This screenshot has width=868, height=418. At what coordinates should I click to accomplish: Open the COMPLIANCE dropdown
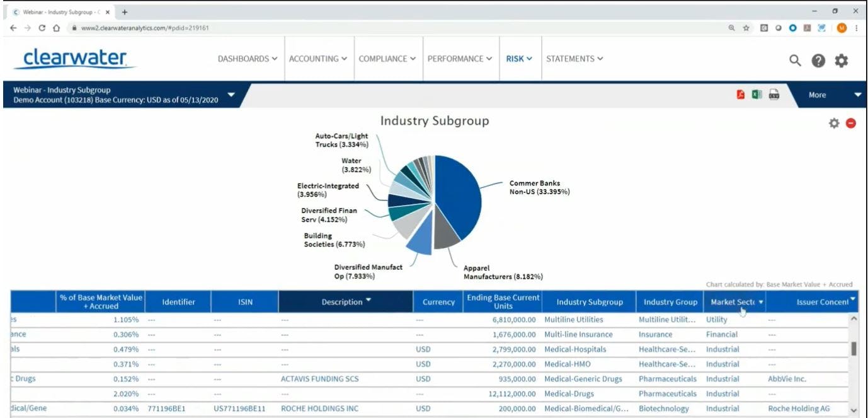(387, 58)
